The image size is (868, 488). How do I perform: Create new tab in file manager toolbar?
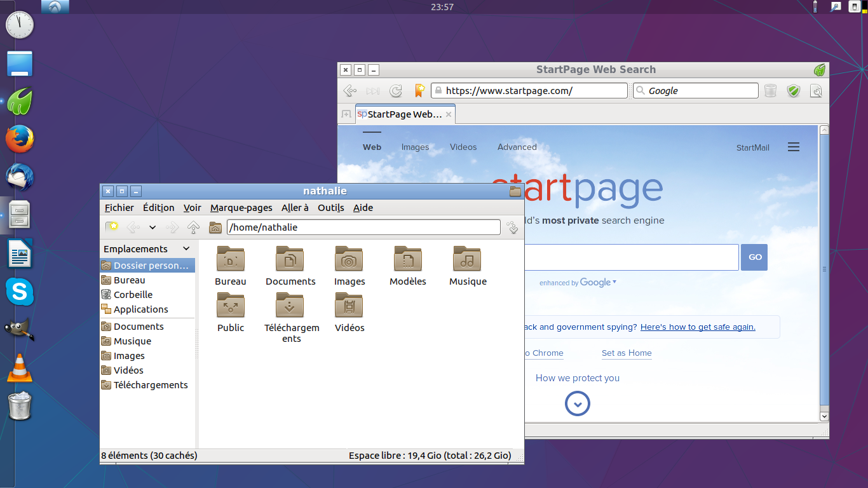coord(112,227)
